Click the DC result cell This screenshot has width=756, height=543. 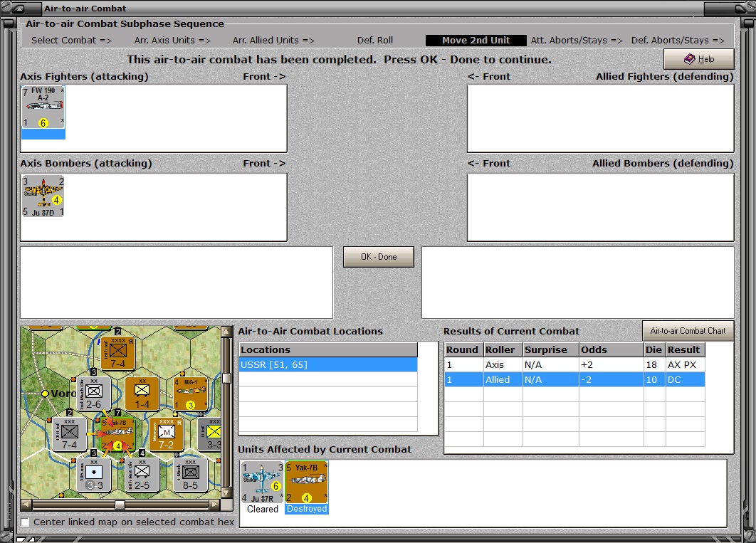click(685, 379)
